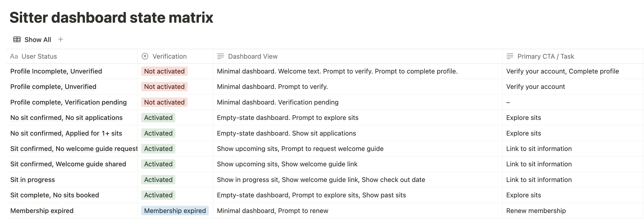Switch to the Show All view tab
644x219 pixels.
click(38, 40)
